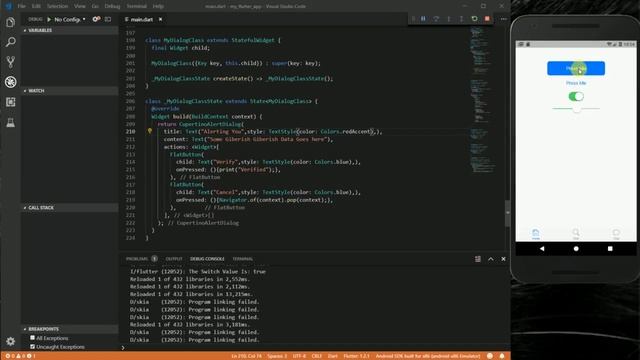
Task: Tap the blue Press Me button in emulator
Action: (x=576, y=68)
